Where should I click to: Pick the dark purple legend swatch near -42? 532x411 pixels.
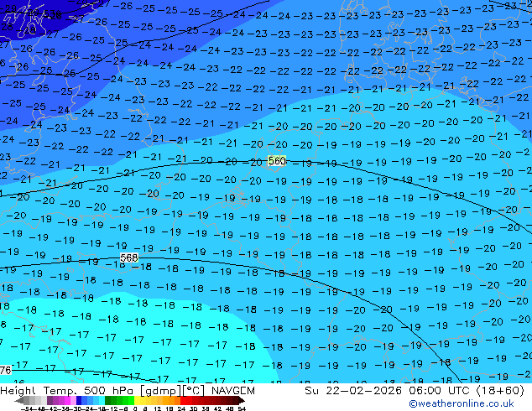(x=50, y=400)
